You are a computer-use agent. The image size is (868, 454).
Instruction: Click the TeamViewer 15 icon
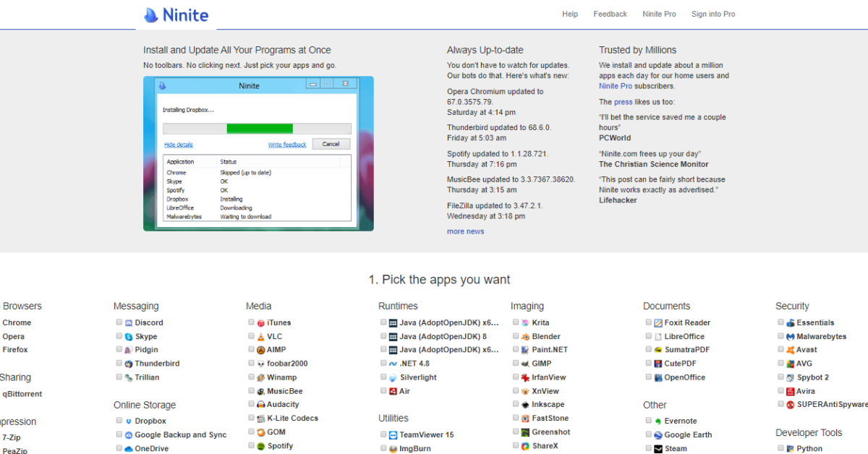[393, 435]
